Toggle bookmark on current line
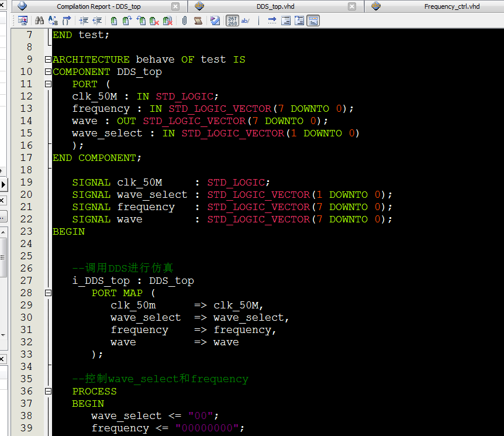This screenshot has height=436, width=504. (x=113, y=21)
